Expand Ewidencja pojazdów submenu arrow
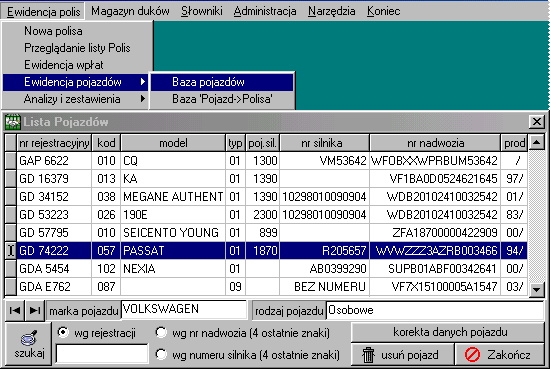Viewport: 550px width, 369px height. click(142, 82)
